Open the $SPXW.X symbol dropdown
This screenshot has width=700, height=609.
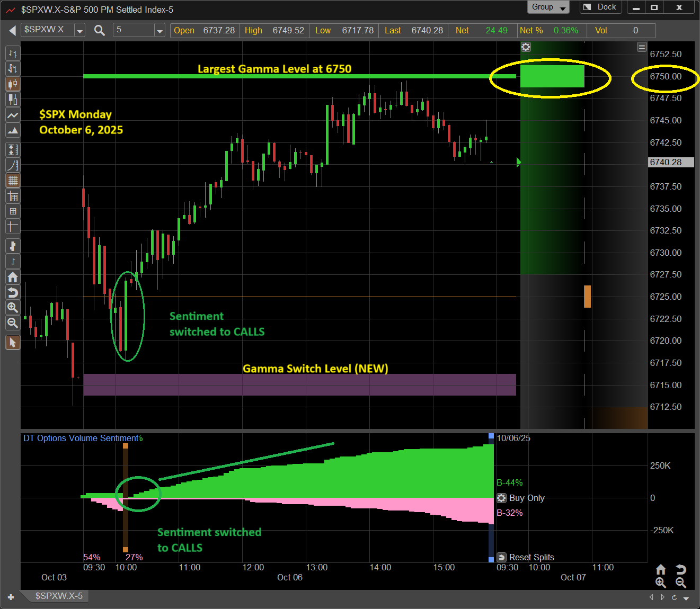coord(79,31)
